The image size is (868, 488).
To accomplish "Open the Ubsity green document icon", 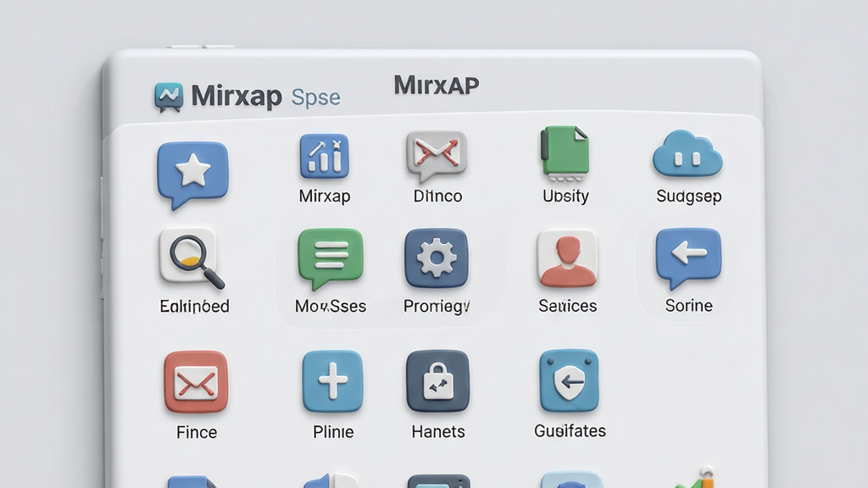I will click(x=565, y=154).
